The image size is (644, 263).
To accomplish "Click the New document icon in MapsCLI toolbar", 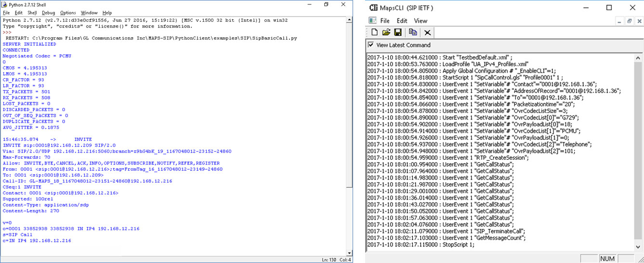I will (x=374, y=32).
